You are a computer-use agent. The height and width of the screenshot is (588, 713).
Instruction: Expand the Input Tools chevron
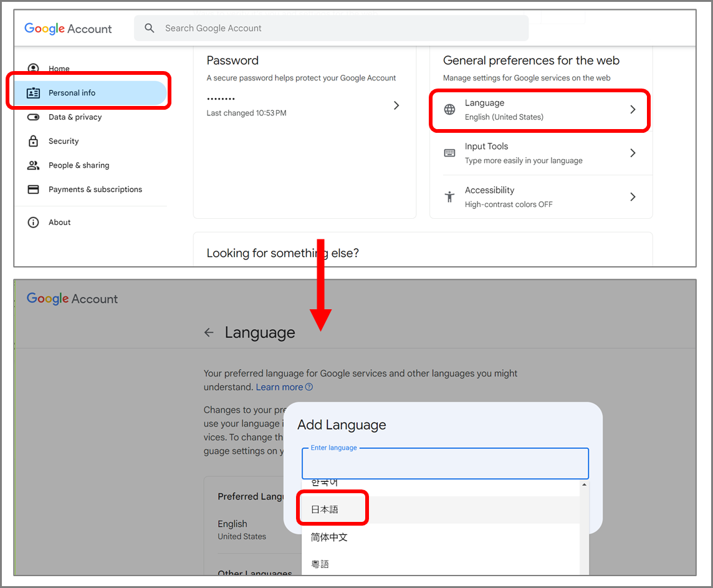(633, 153)
